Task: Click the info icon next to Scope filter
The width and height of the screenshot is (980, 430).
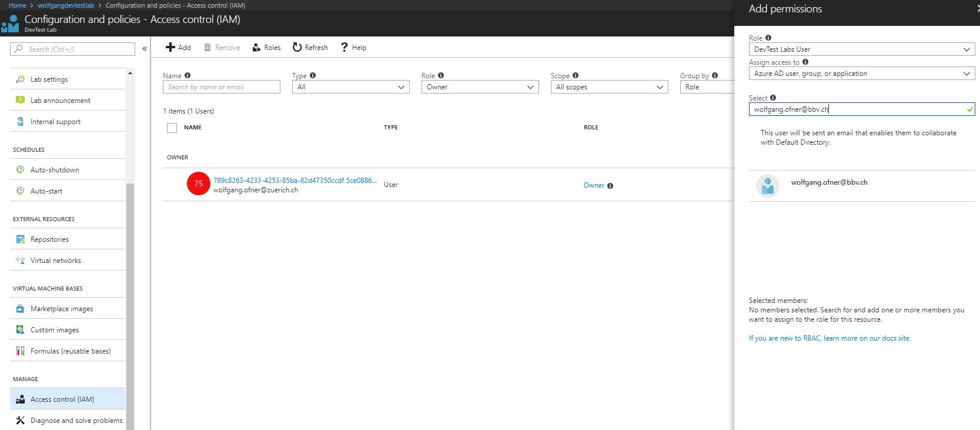Action: point(576,75)
